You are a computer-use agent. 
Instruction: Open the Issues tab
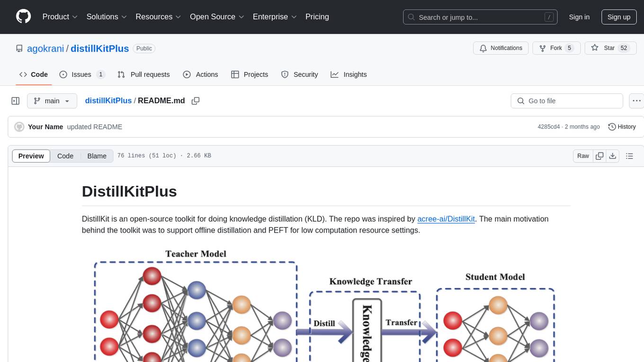tap(82, 74)
